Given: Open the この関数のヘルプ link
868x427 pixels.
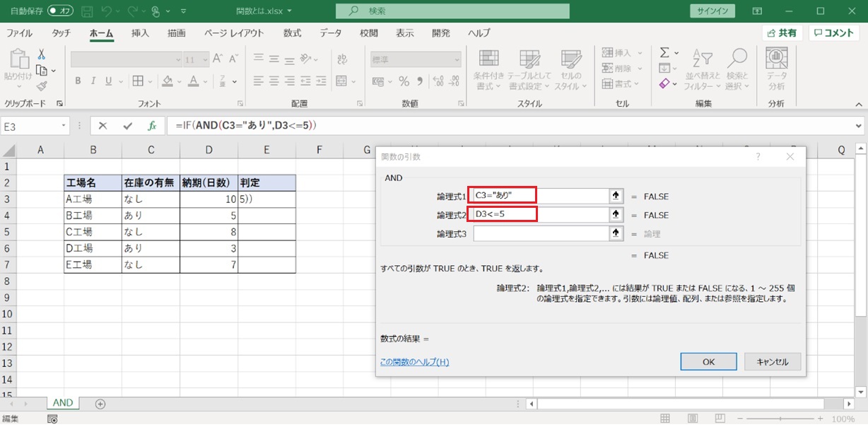Looking at the screenshot, I should tap(414, 362).
